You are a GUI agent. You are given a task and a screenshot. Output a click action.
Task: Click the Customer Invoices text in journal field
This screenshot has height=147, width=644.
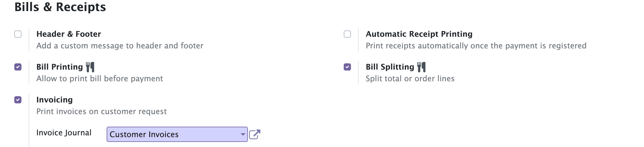pos(144,134)
